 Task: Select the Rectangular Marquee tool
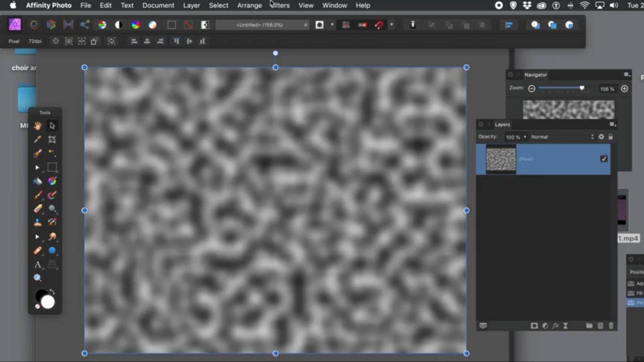point(52,167)
